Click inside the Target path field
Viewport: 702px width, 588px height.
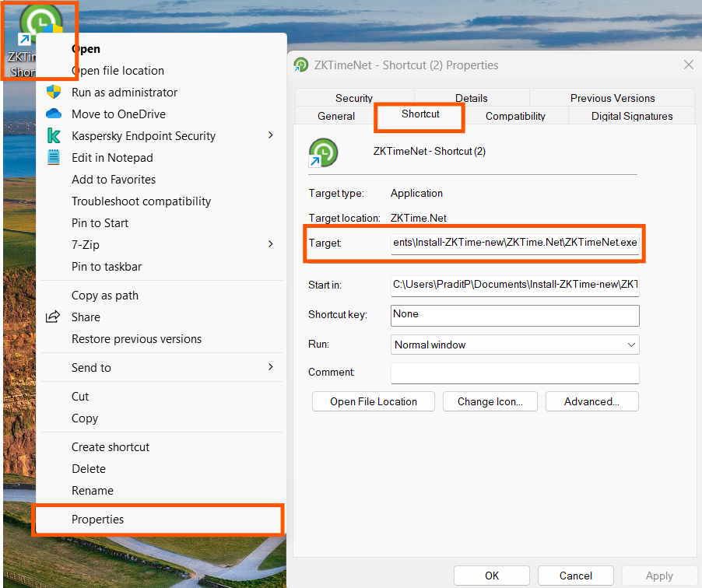tap(515, 243)
